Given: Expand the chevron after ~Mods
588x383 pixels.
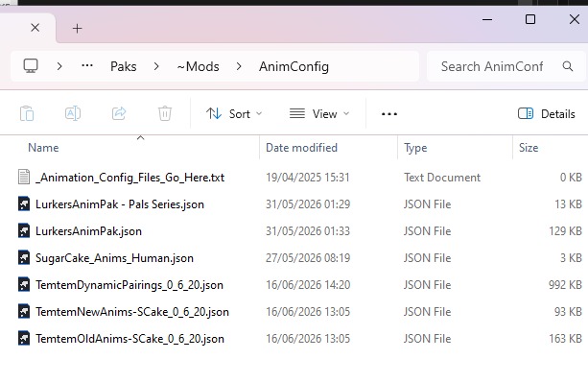Looking at the screenshot, I should [239, 66].
